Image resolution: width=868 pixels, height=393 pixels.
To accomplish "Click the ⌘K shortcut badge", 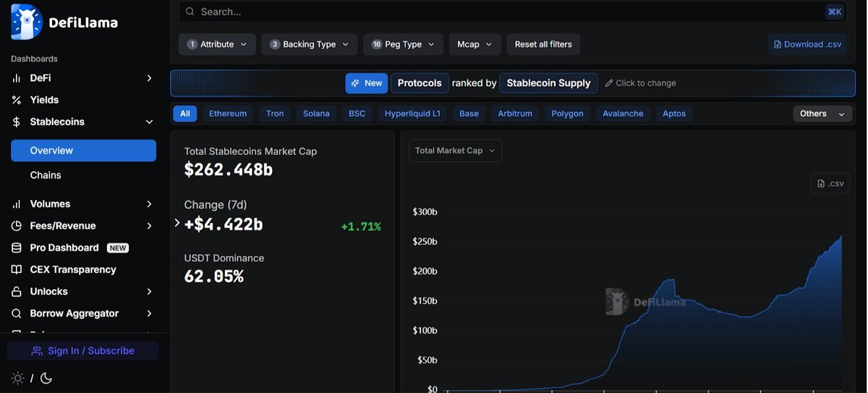I will pyautogui.click(x=835, y=12).
